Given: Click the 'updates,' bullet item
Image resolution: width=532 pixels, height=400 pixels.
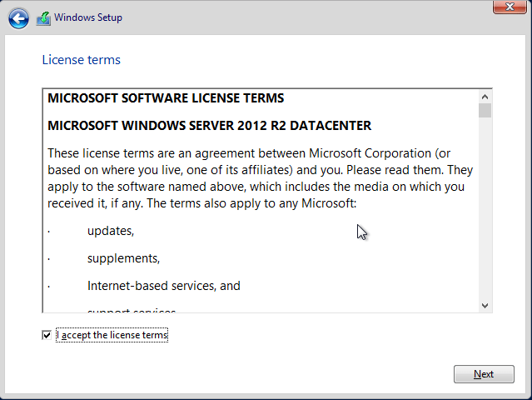Looking at the screenshot, I should click(x=111, y=230).
